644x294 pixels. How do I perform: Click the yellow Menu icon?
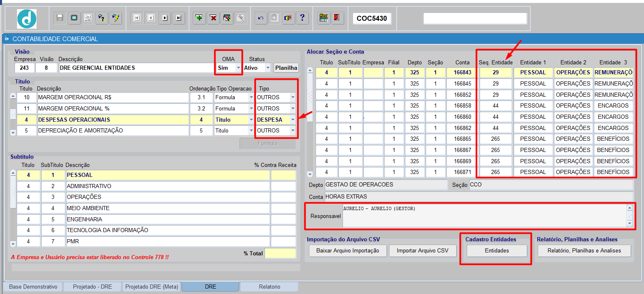pyautogui.click(x=324, y=18)
